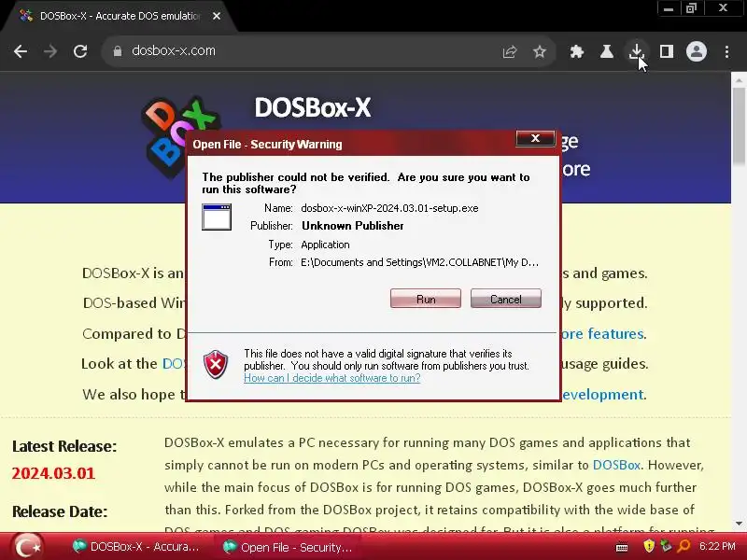
Task: Click the Chrome Labs flask icon
Action: coord(606,51)
